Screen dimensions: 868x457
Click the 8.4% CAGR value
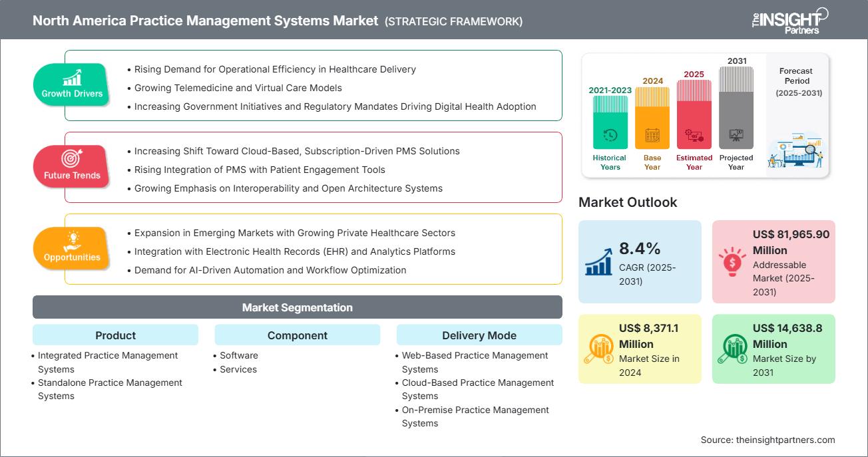click(x=640, y=249)
